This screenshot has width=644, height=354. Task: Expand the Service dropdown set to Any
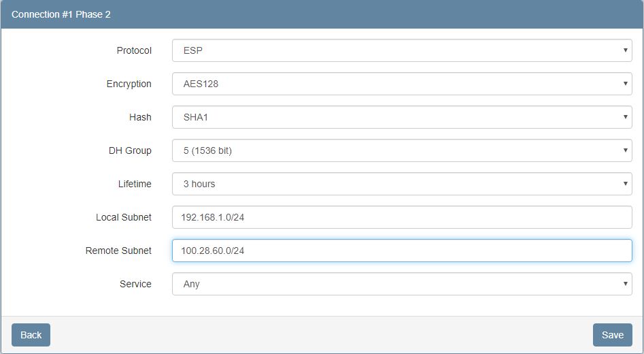401,284
